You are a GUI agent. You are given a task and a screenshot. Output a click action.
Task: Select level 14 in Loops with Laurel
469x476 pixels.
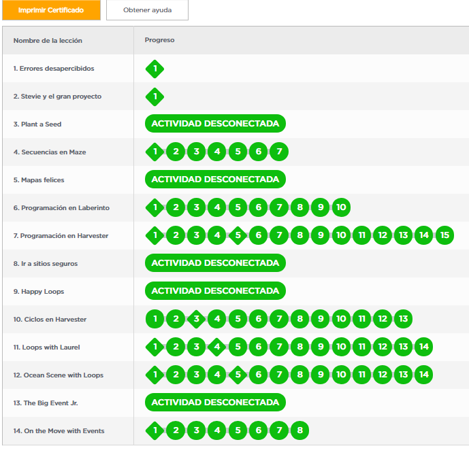click(x=424, y=347)
